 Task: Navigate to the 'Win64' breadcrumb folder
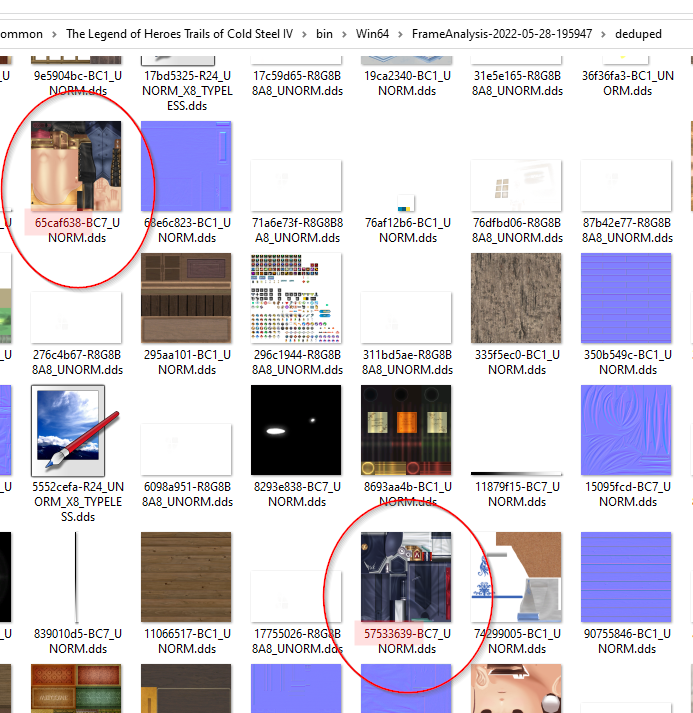click(x=372, y=34)
